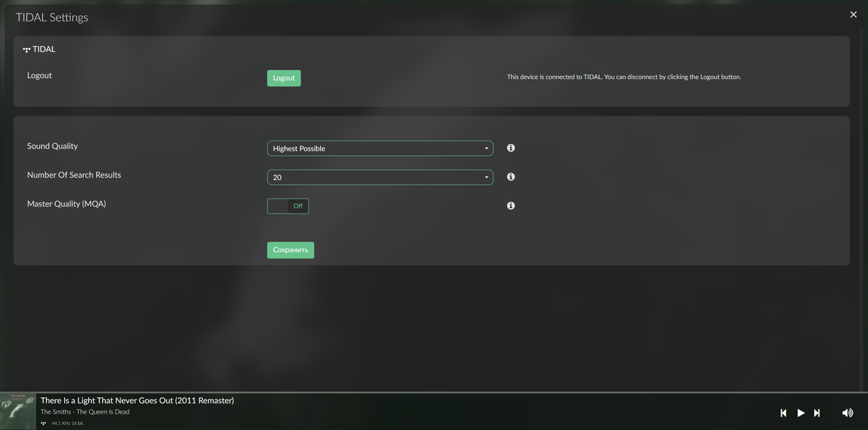The image size is (868, 430).
Task: Skip to the previous track
Action: (x=783, y=413)
